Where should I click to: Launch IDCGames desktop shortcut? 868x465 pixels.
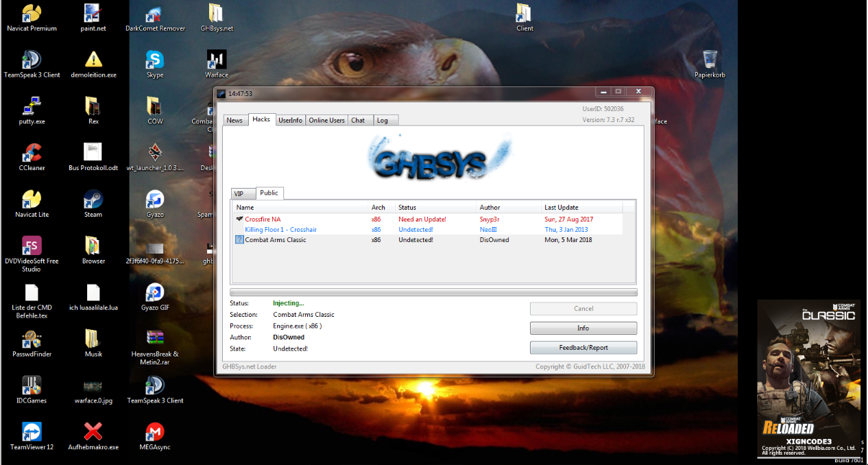tap(32, 390)
